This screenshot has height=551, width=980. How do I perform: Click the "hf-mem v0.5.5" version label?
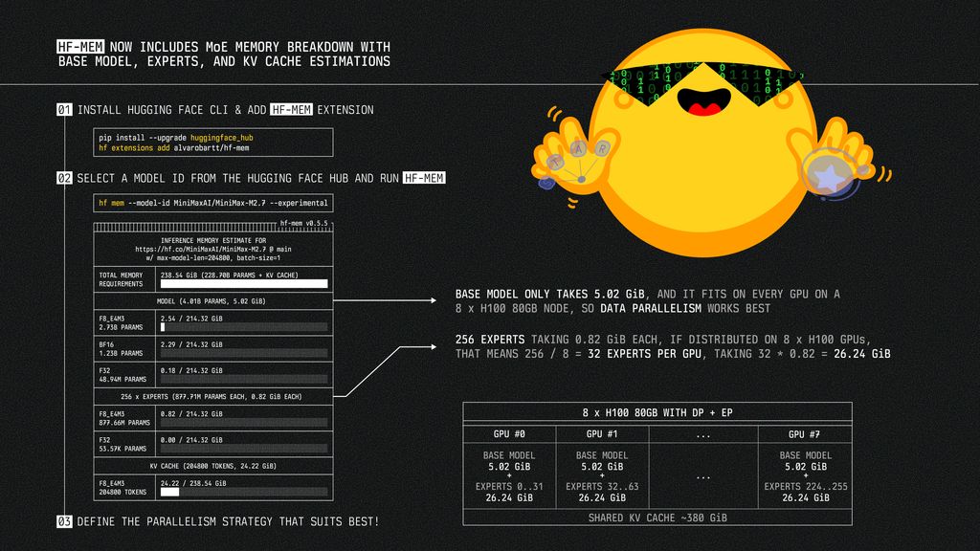303,223
